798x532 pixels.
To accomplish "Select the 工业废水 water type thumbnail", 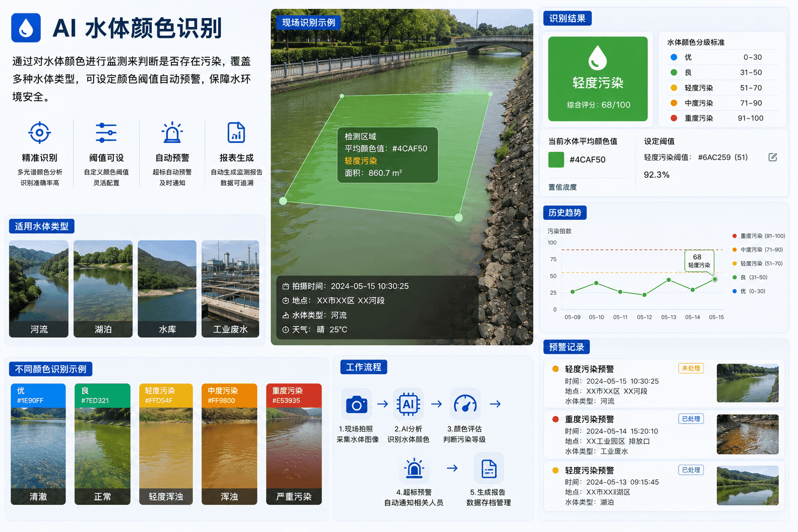I will (x=230, y=289).
